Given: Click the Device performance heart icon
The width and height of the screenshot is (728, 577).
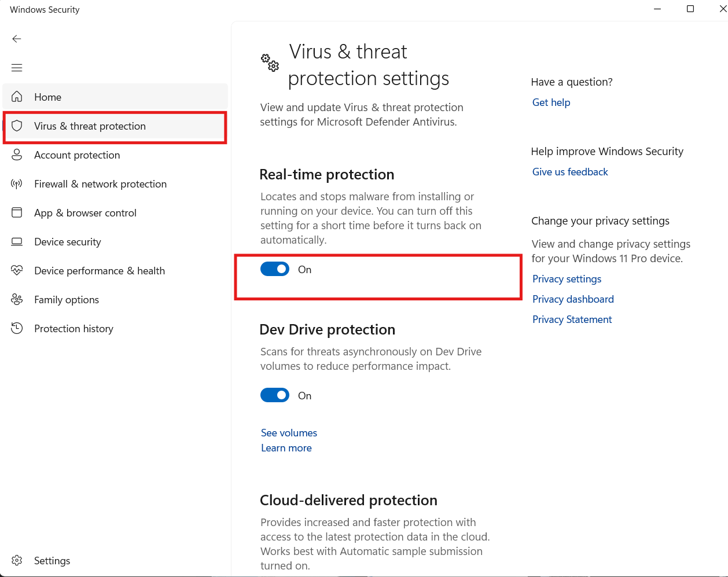Looking at the screenshot, I should point(17,271).
